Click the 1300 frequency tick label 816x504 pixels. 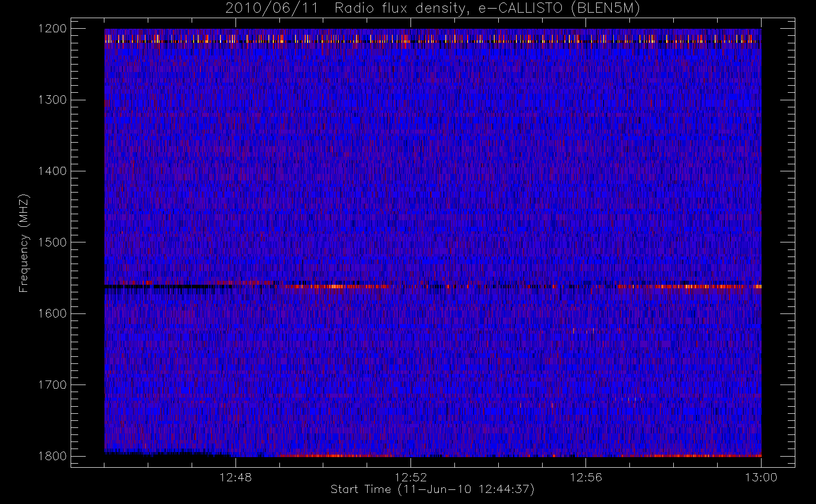point(52,100)
